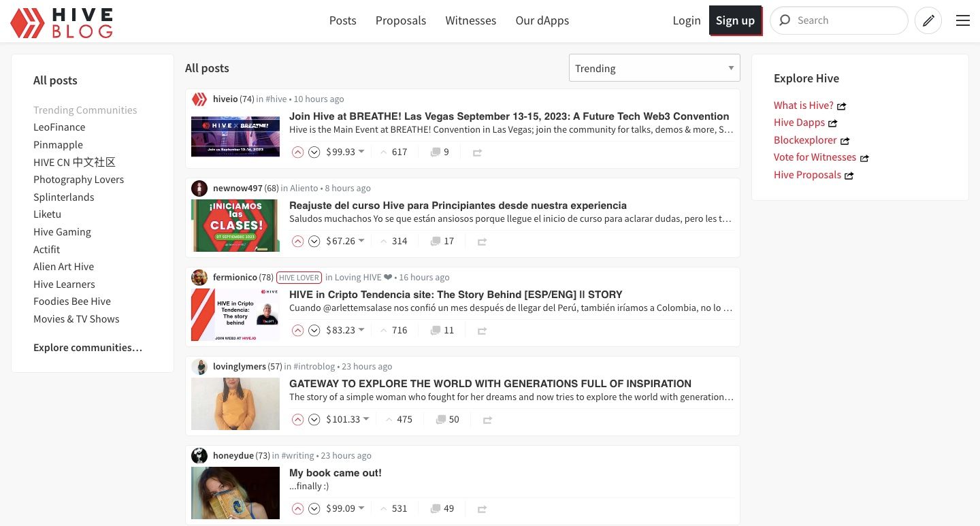Open Explore communities link

tap(88, 348)
